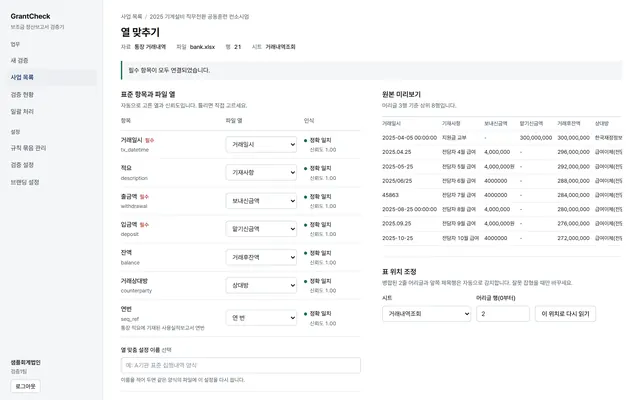This screenshot has height=400, width=640.
Task: Click the 지원금 교부 description cell
Action: click(454, 138)
